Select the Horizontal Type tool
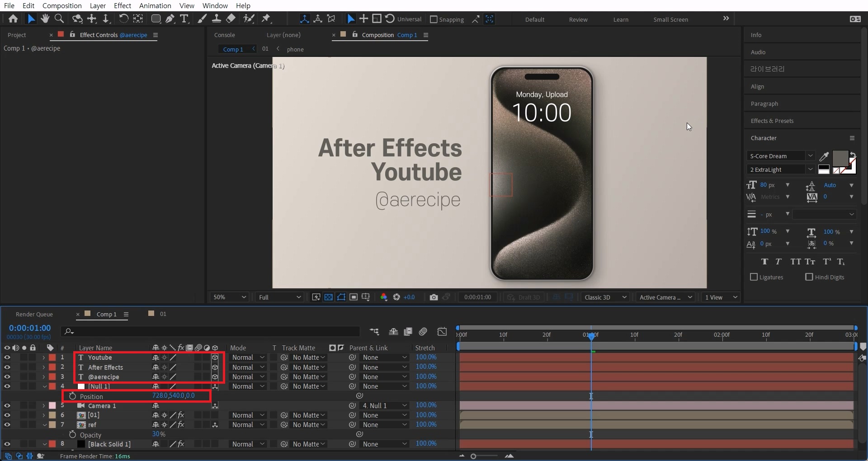Screen dimensions: 868x461 (x=184, y=19)
